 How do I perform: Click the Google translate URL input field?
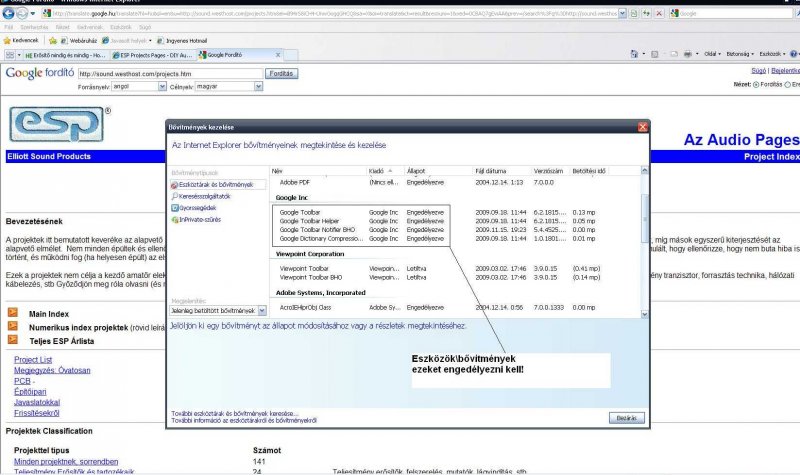(170, 73)
